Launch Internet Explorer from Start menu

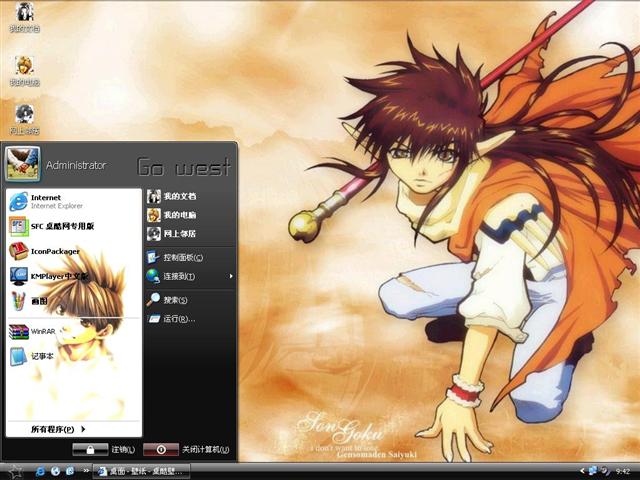[74, 202]
